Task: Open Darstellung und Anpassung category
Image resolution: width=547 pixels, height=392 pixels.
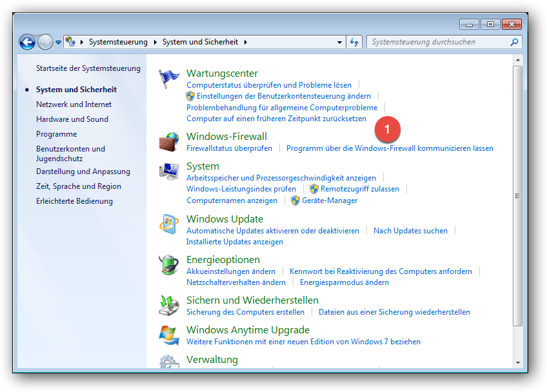Action: (x=83, y=171)
